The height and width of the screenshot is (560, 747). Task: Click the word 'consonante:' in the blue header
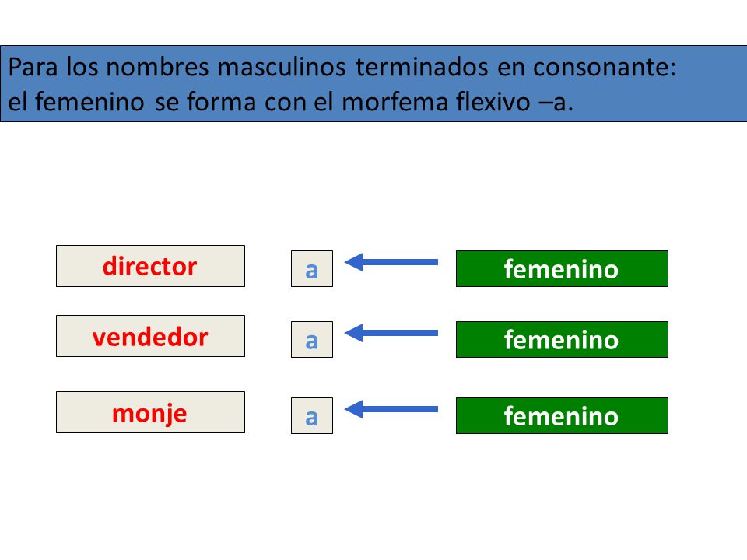(x=605, y=67)
